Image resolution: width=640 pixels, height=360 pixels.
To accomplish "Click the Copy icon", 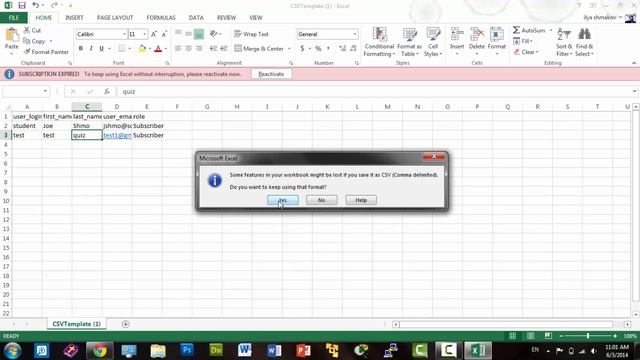I will (x=27, y=41).
